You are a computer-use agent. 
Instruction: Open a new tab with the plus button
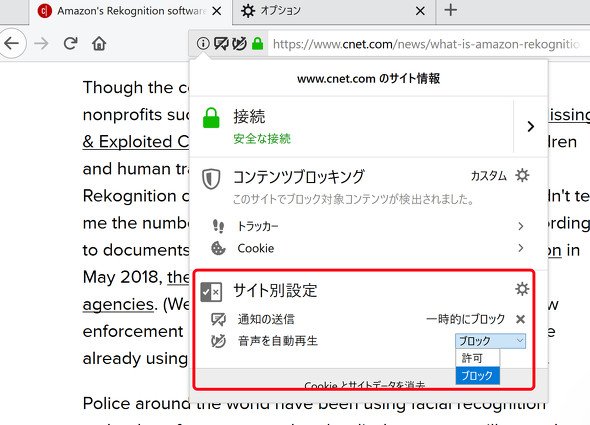pos(450,10)
